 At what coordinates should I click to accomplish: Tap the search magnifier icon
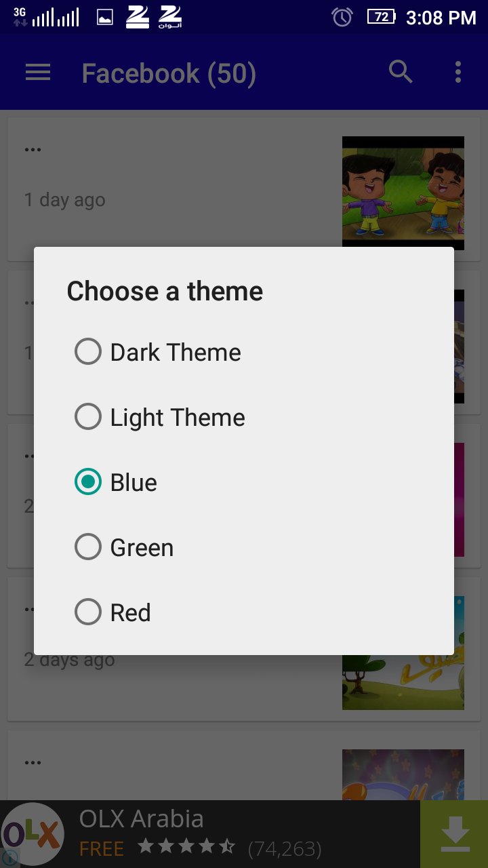[401, 71]
